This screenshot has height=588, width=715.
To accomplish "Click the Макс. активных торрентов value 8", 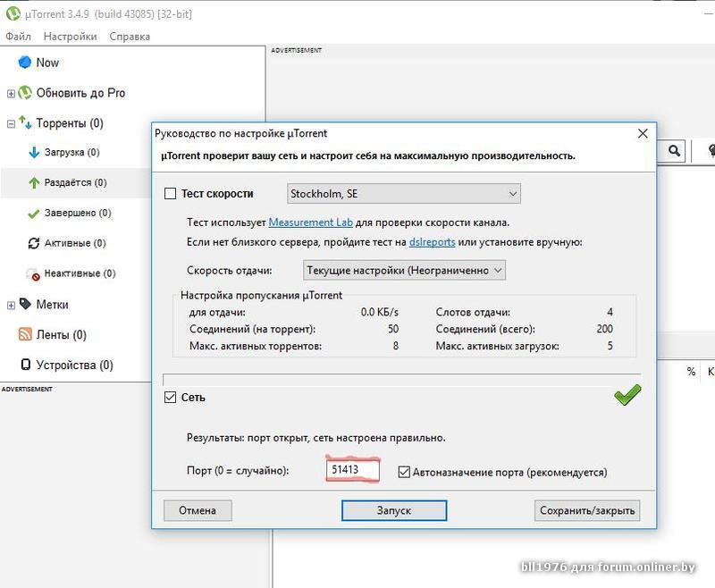I will point(396,346).
